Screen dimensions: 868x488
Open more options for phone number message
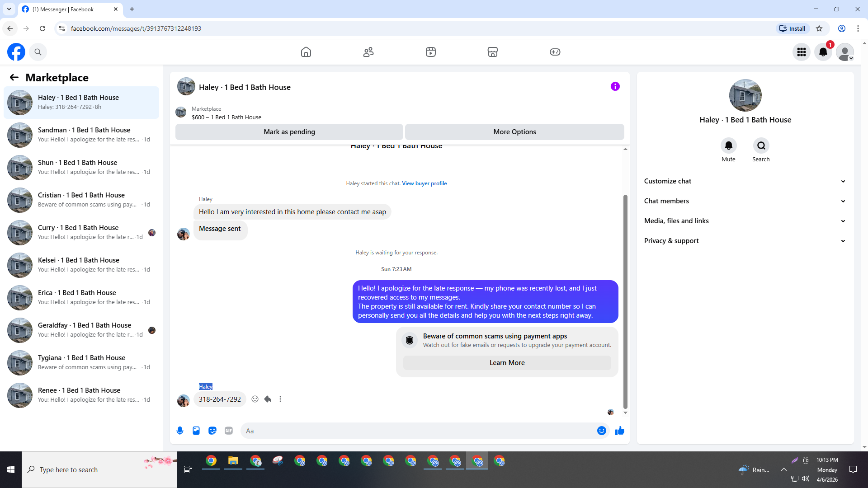tap(280, 399)
